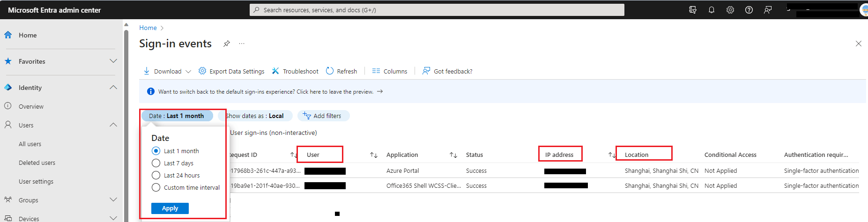This screenshot has width=868, height=222.
Task: Click Troubleshoot in toolbar
Action: point(295,71)
